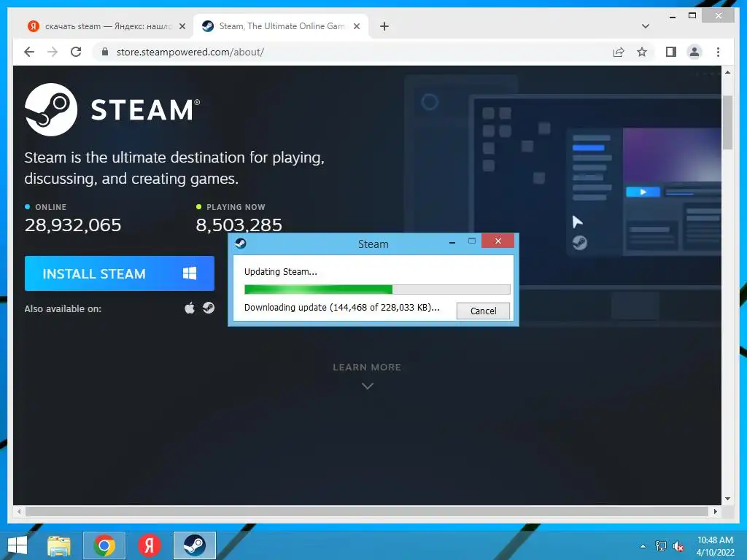Click the INSTALL STEAM button
The height and width of the screenshot is (560, 747).
pos(120,273)
